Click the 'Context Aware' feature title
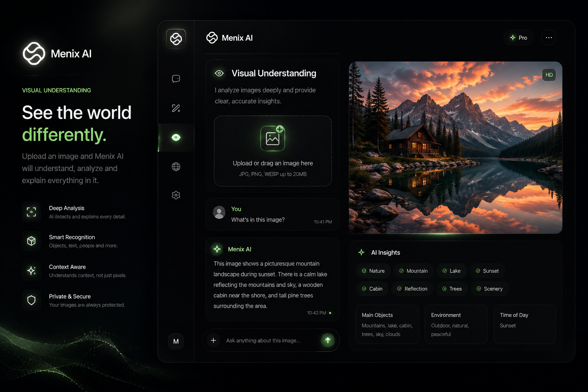Viewport: 588px width, 392px height. click(x=67, y=267)
